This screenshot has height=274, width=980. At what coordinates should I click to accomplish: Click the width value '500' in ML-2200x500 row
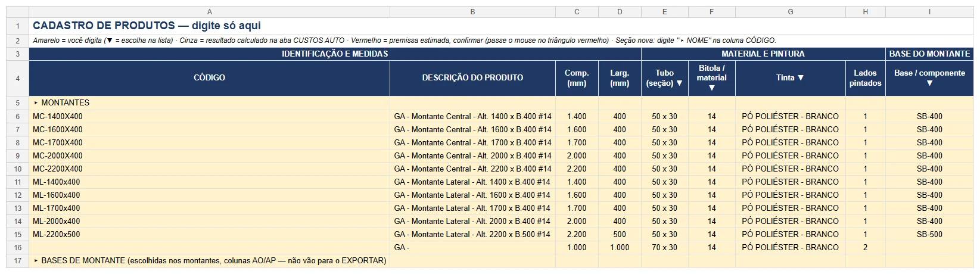tap(620, 234)
